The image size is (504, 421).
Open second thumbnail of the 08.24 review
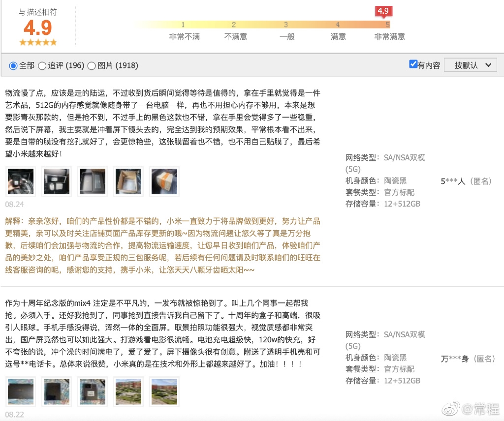click(x=57, y=181)
